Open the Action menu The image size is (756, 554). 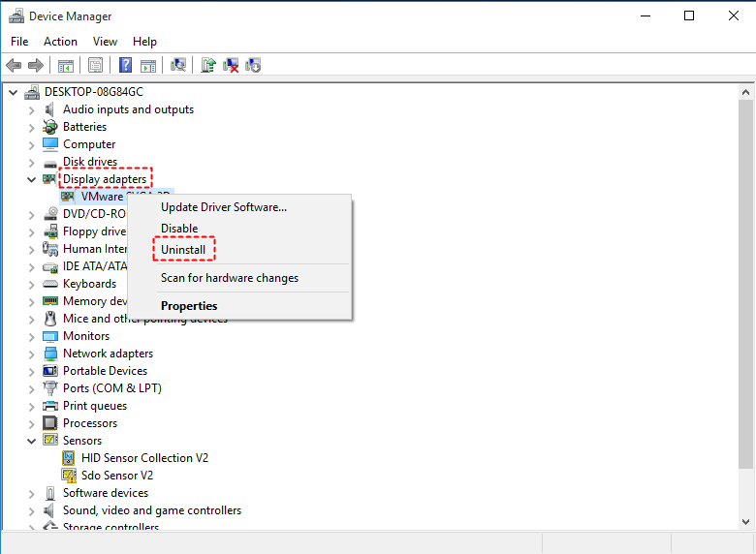pyautogui.click(x=60, y=42)
